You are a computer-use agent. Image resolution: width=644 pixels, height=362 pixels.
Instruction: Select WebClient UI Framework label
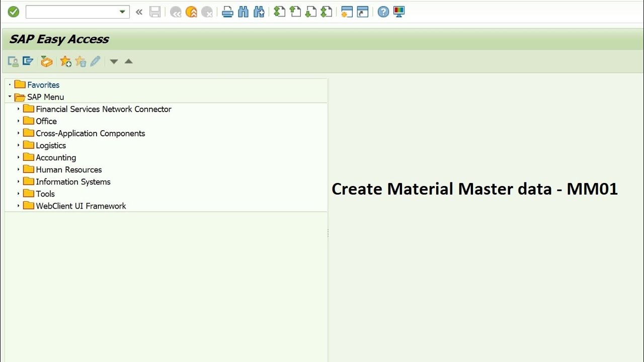[x=81, y=206]
